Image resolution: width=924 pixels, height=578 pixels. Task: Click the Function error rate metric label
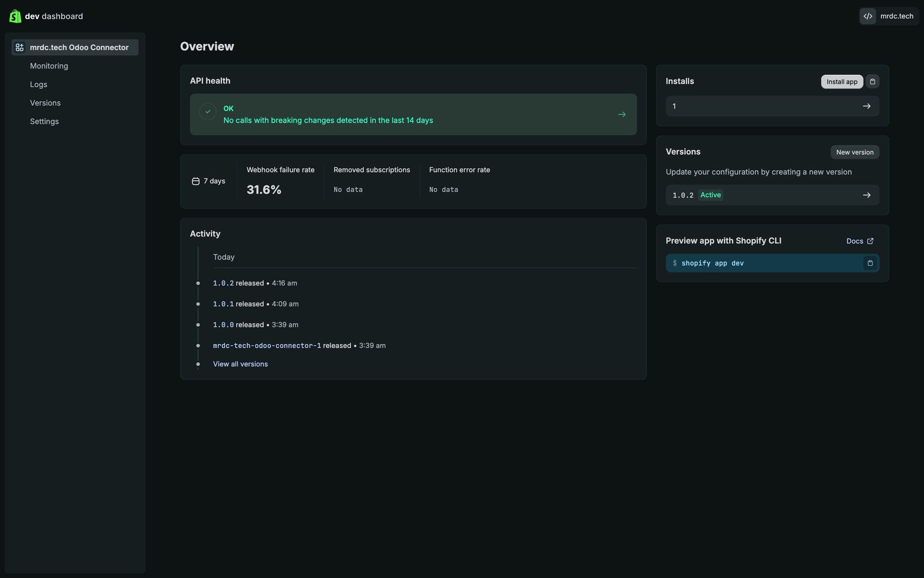pos(460,170)
